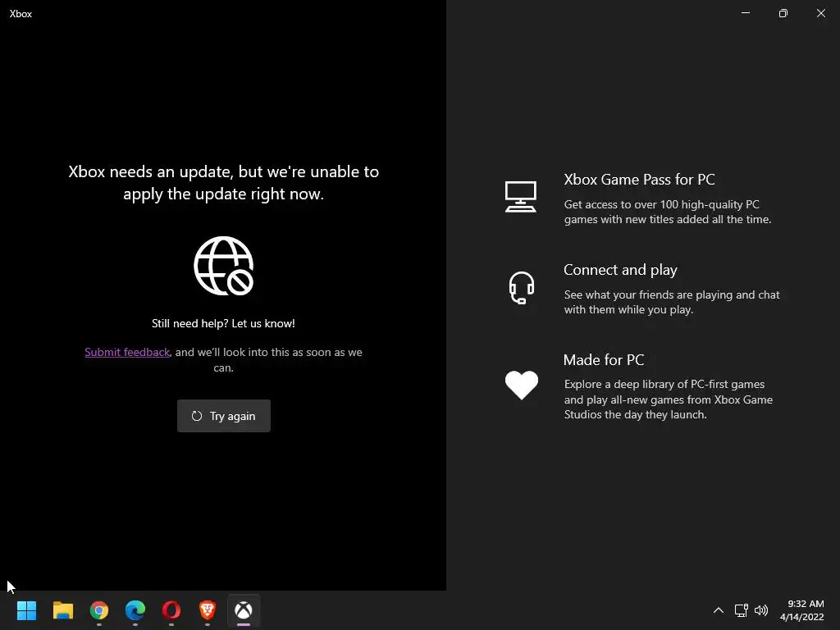This screenshot has width=840, height=630.
Task: Open the network status tray icon
Action: (742, 610)
